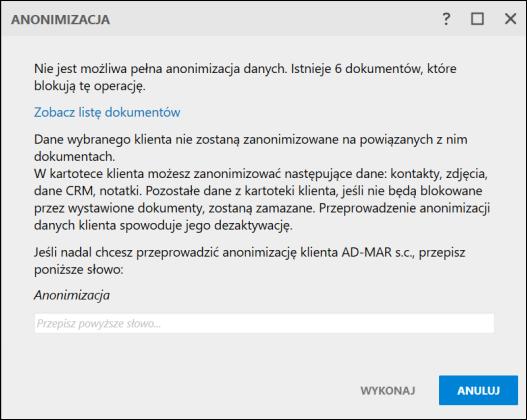Screen dimensions: 527x420
Task: Select the italic word "Anonimizacja" to copy
Action: 72,295
